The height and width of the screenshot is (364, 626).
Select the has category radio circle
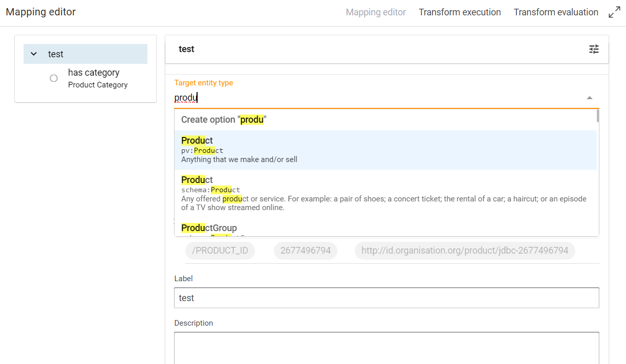54,78
